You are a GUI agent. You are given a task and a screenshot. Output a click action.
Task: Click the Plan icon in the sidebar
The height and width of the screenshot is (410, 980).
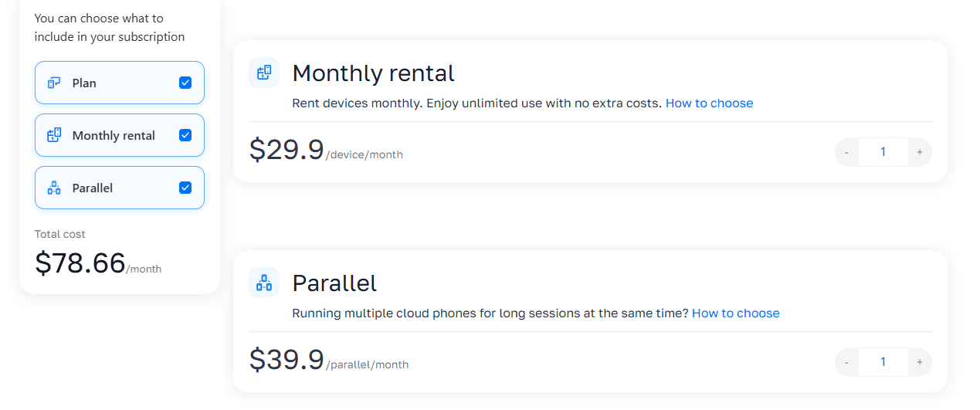(x=54, y=83)
